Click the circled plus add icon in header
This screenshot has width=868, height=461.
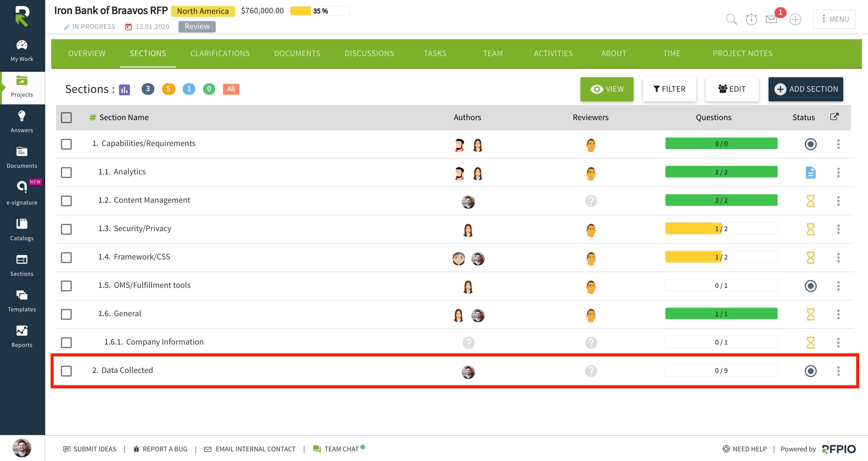(x=795, y=19)
